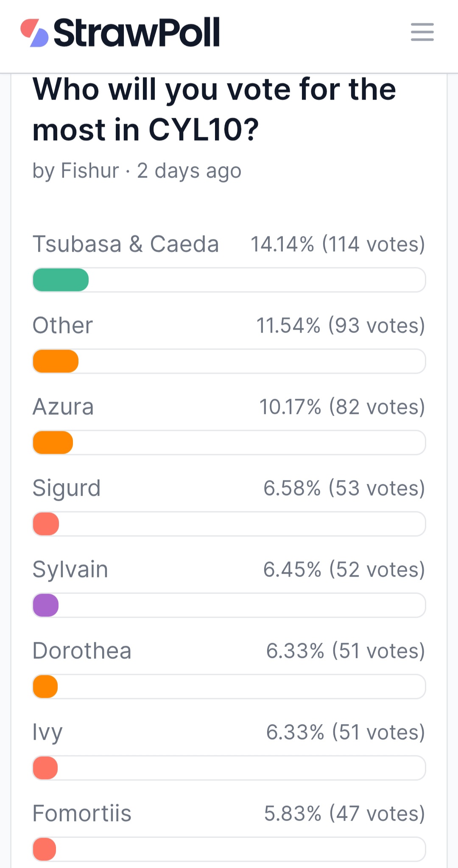
Task: Click Azura's orange progress bar
Action: click(x=53, y=443)
